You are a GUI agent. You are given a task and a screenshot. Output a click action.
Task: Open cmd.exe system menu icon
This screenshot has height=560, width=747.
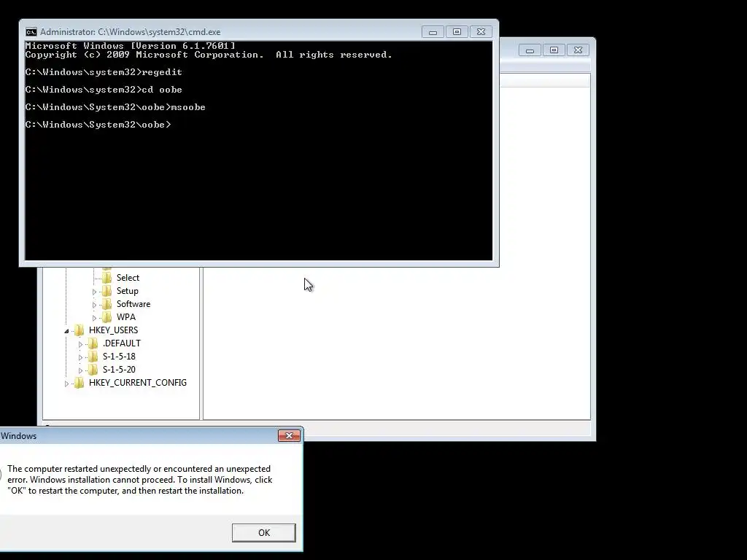point(31,32)
